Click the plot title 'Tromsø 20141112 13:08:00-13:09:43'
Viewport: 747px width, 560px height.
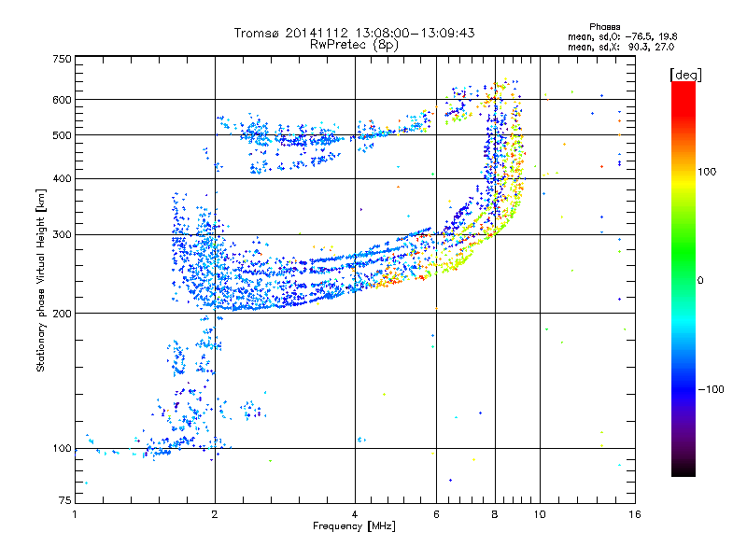point(354,33)
